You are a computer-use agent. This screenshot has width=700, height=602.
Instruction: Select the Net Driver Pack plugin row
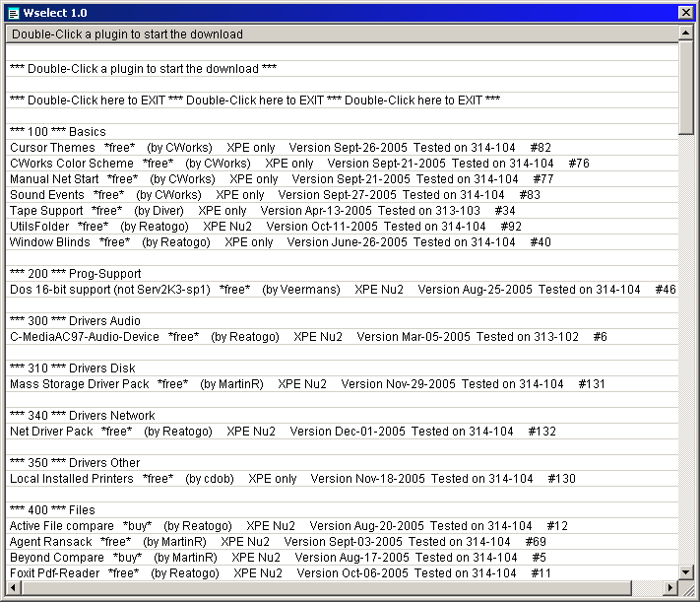click(x=342, y=432)
